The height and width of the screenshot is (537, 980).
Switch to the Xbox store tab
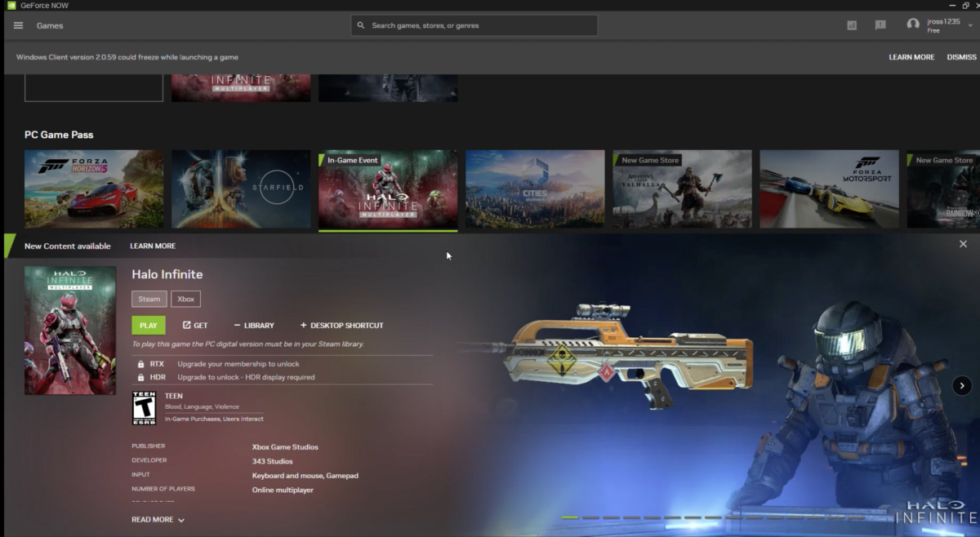(186, 299)
